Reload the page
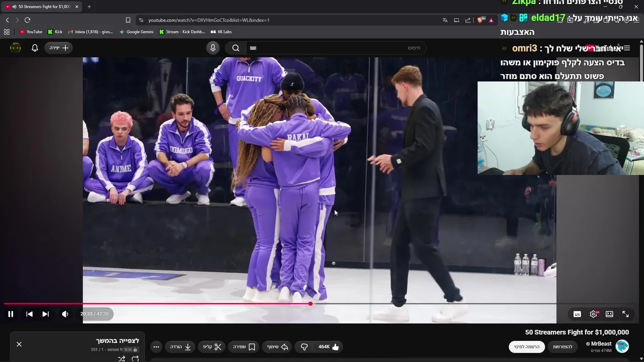This screenshot has height=362, width=644. [28, 20]
